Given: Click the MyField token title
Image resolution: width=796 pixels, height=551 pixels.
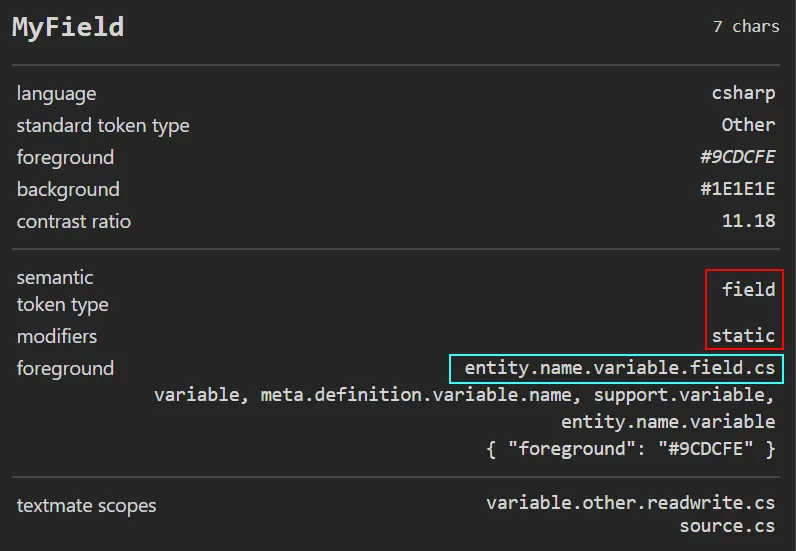Looking at the screenshot, I should pos(68,27).
